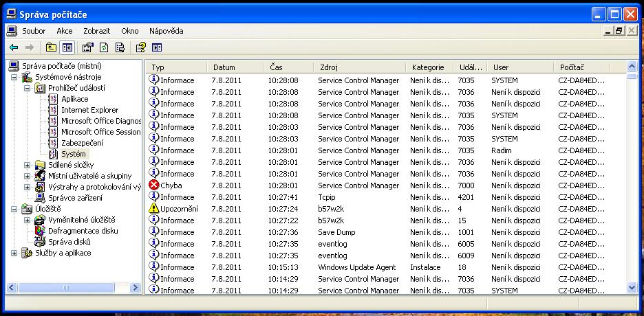The height and width of the screenshot is (316, 644).
Task: Click the Up one level folder icon
Action: click(51, 47)
